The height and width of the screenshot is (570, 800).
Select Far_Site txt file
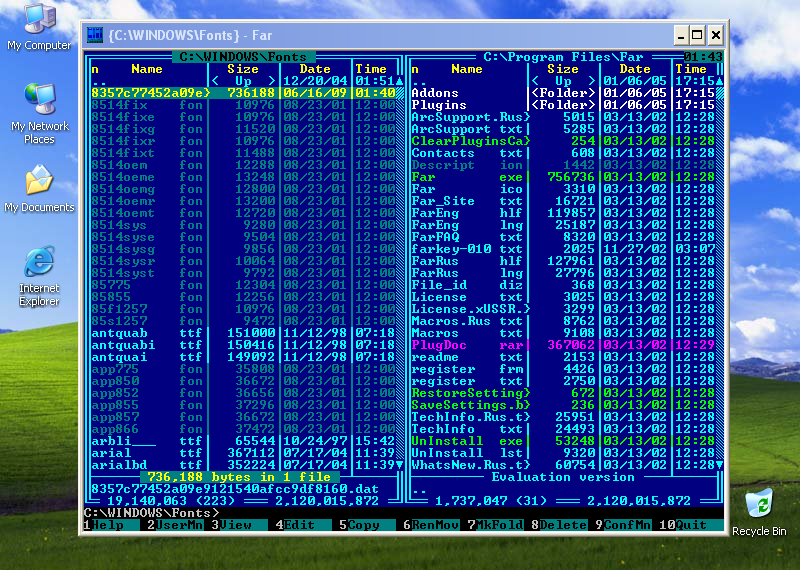[563, 201]
